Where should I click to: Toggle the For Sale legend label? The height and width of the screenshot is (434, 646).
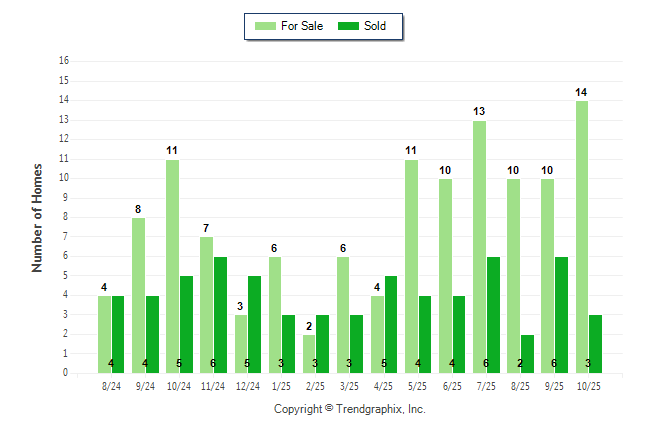[x=302, y=26]
